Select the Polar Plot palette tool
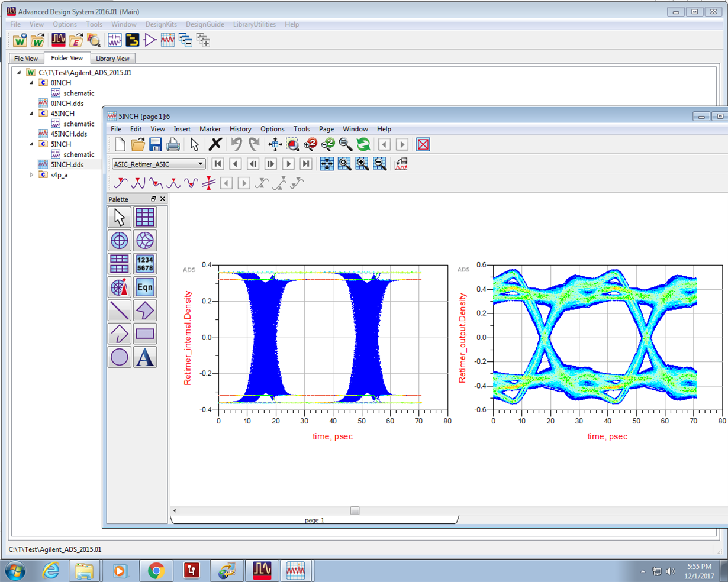This screenshot has height=582, width=728. click(120, 241)
